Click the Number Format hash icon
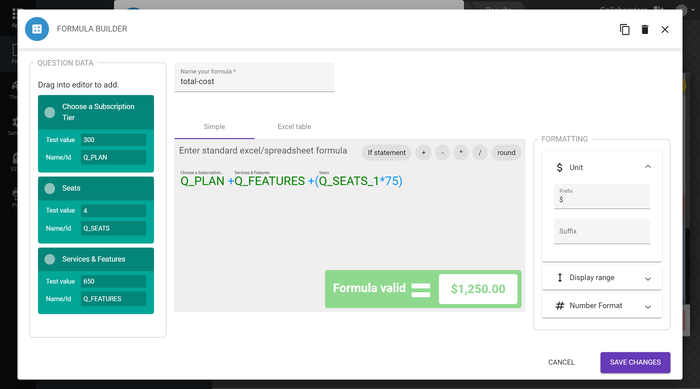This screenshot has width=700, height=389. tap(559, 305)
